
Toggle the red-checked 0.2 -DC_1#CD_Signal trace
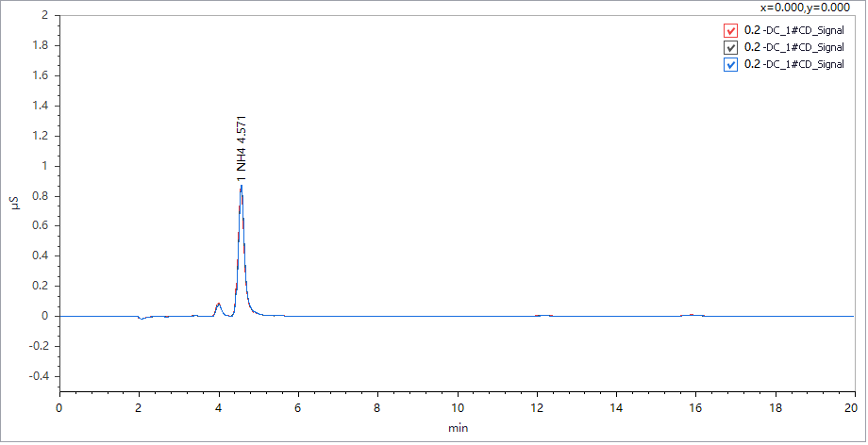pyautogui.click(x=730, y=30)
